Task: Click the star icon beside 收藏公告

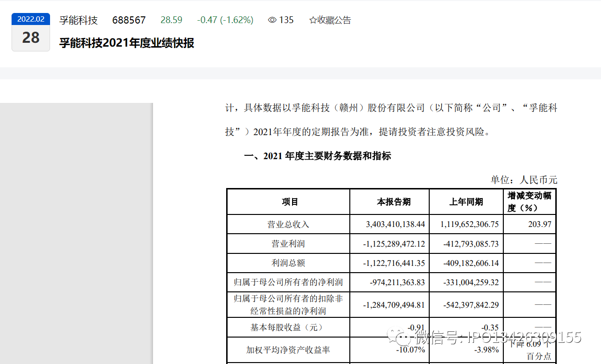Action: click(313, 20)
